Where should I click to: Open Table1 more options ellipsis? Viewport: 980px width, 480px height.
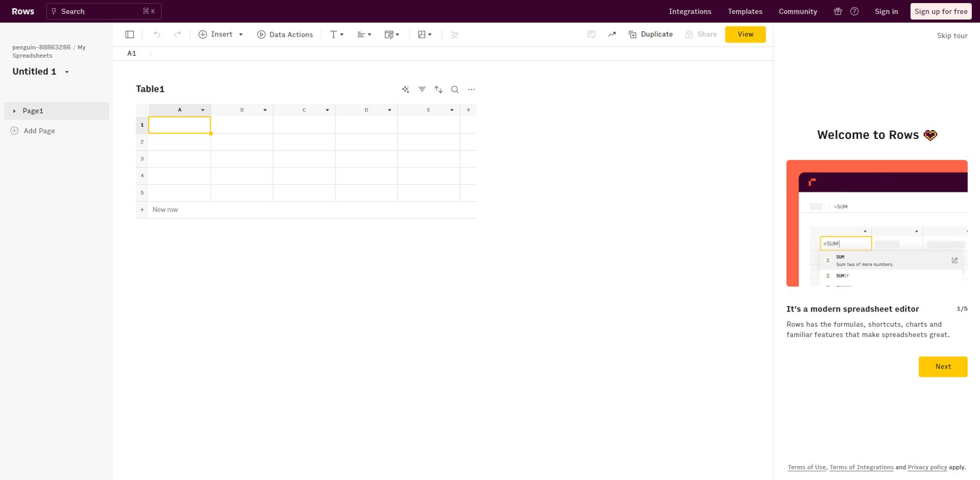(x=471, y=89)
